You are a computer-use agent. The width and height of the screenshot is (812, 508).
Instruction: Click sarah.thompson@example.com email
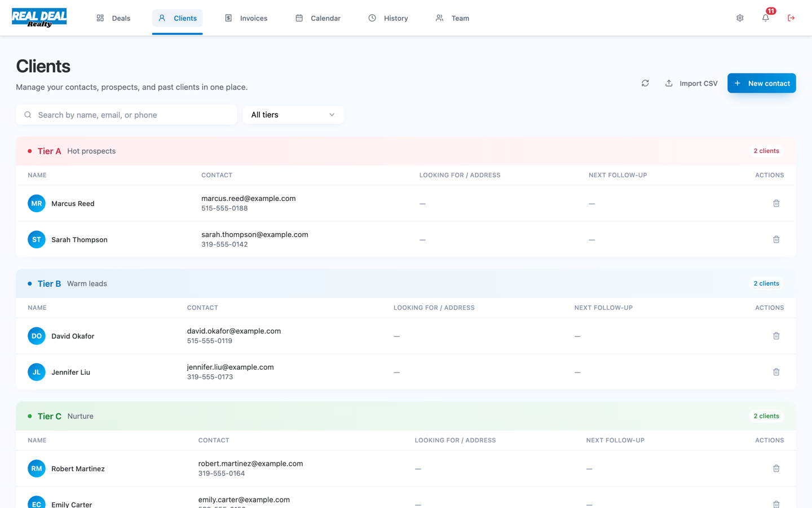(255, 235)
